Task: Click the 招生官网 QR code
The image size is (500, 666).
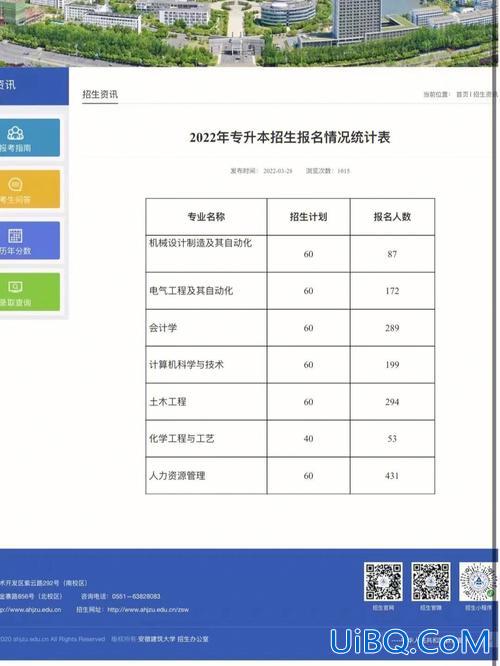Action: [383, 582]
